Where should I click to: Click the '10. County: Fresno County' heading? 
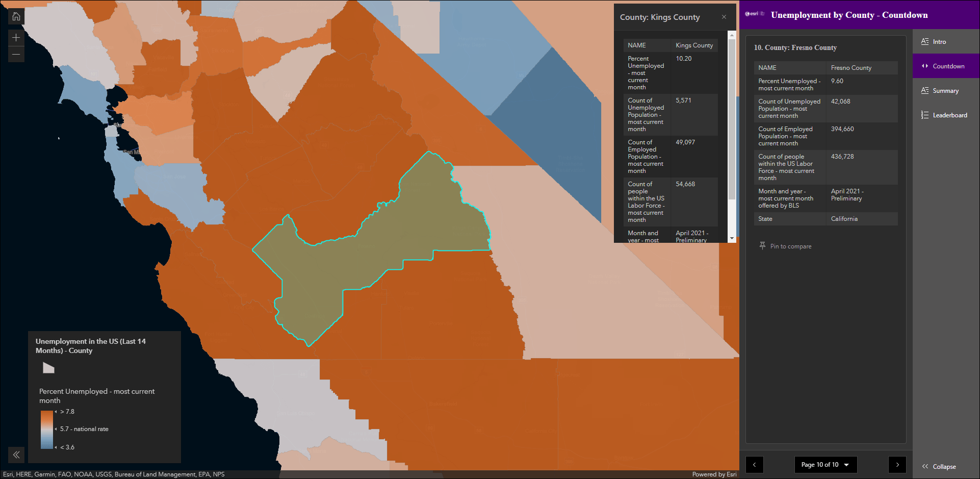[x=795, y=47]
